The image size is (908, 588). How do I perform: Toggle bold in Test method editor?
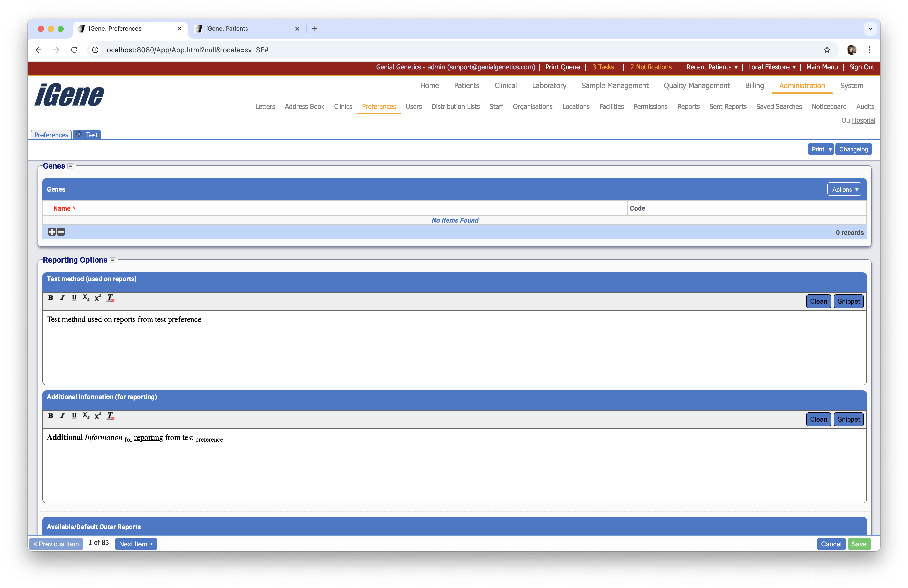50,298
